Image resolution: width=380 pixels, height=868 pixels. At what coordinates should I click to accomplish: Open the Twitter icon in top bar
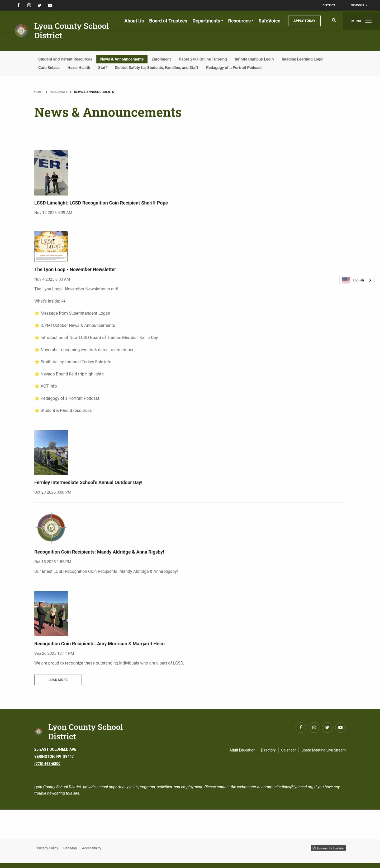click(39, 5)
